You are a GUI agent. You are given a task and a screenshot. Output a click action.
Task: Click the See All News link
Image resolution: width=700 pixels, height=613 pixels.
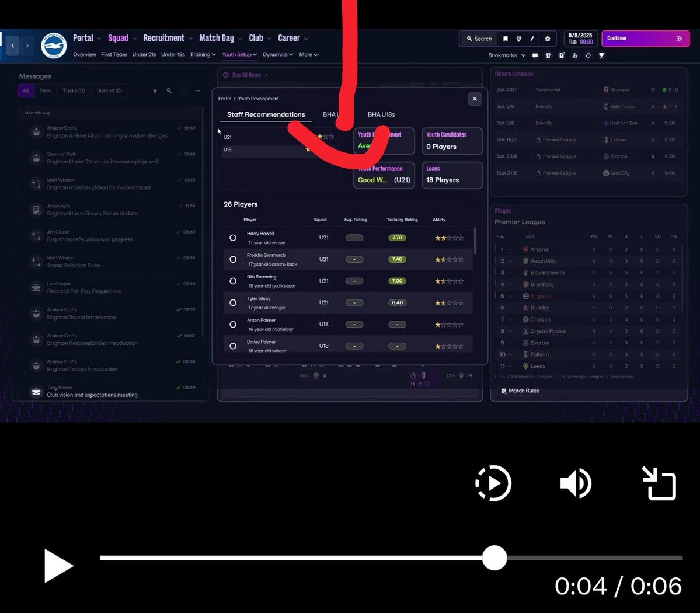click(246, 75)
